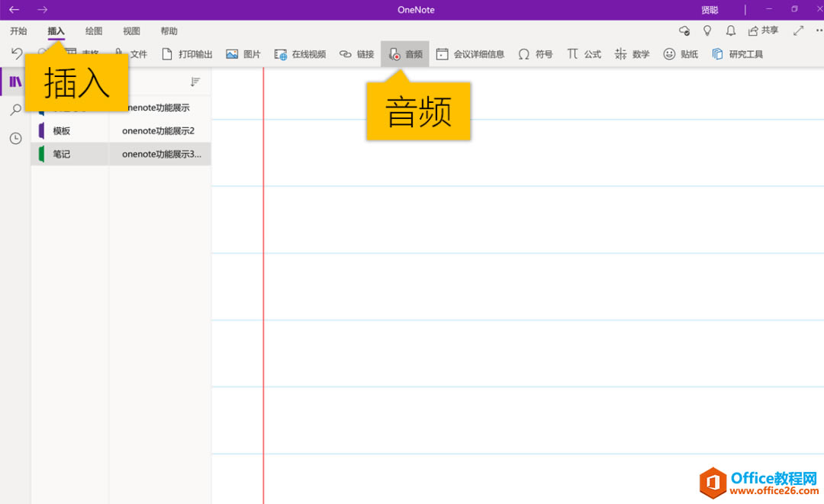Open the 贴纸 stickers panel
The image size is (824, 504).
coord(680,53)
